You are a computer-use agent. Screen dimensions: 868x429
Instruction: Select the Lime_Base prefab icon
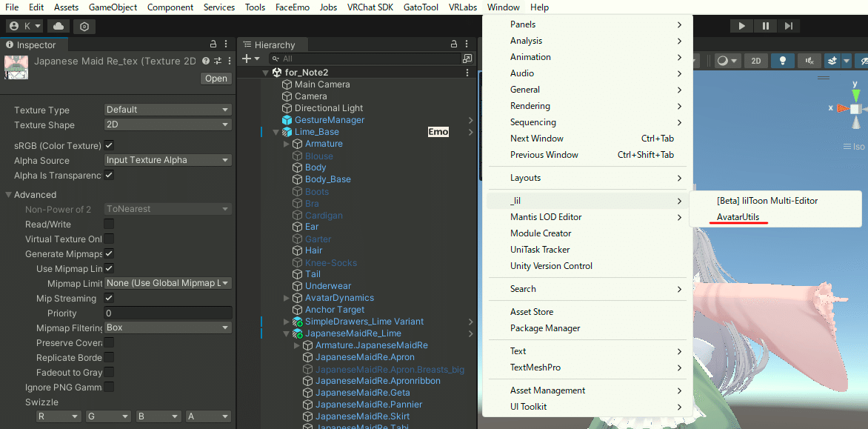(287, 132)
